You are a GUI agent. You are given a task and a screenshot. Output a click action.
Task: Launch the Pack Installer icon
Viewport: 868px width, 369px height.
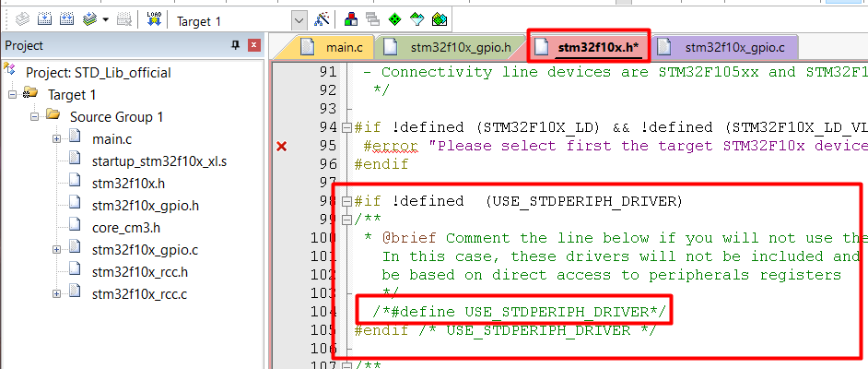click(439, 20)
